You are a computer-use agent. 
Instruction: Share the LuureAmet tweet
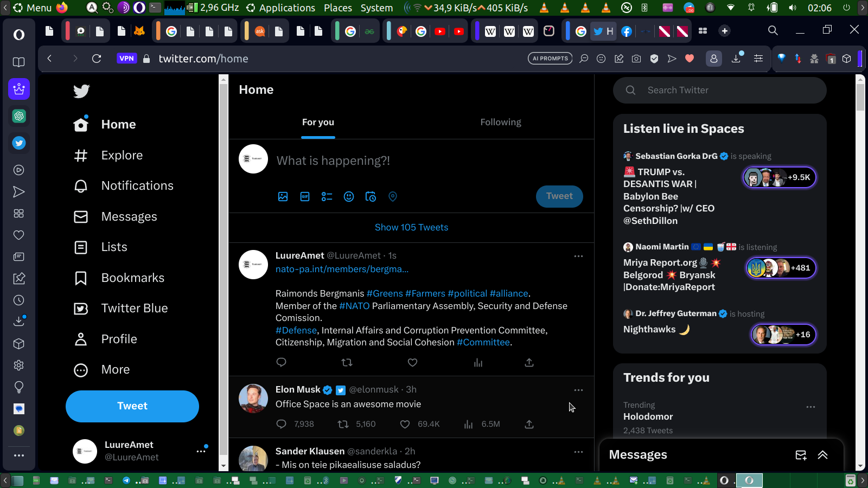(529, 362)
